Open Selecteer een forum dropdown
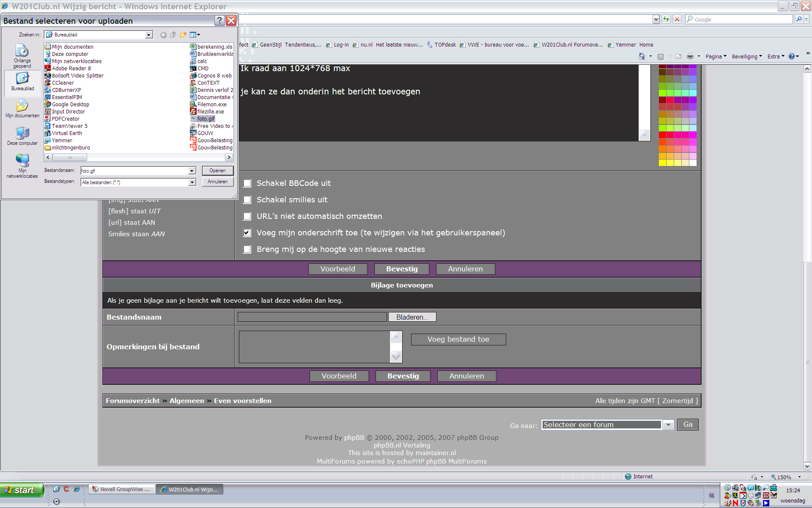 coord(668,425)
